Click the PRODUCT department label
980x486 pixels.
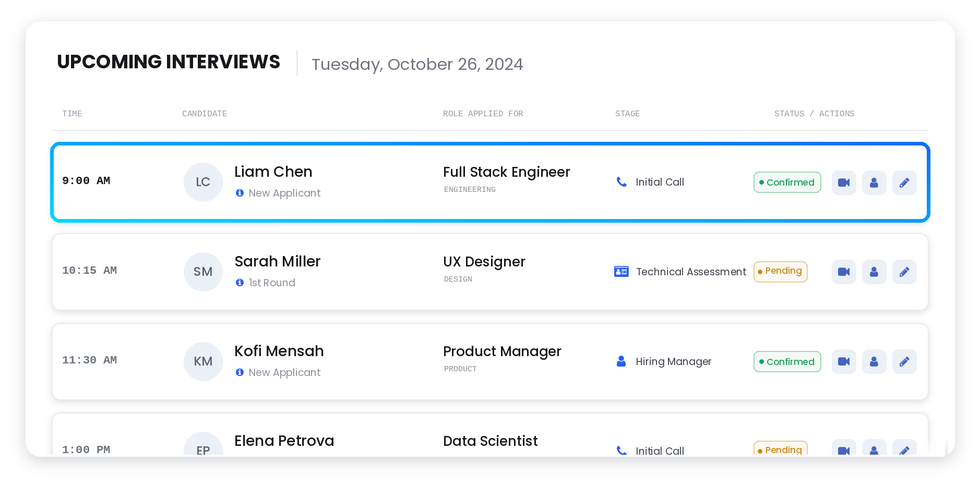click(x=460, y=369)
